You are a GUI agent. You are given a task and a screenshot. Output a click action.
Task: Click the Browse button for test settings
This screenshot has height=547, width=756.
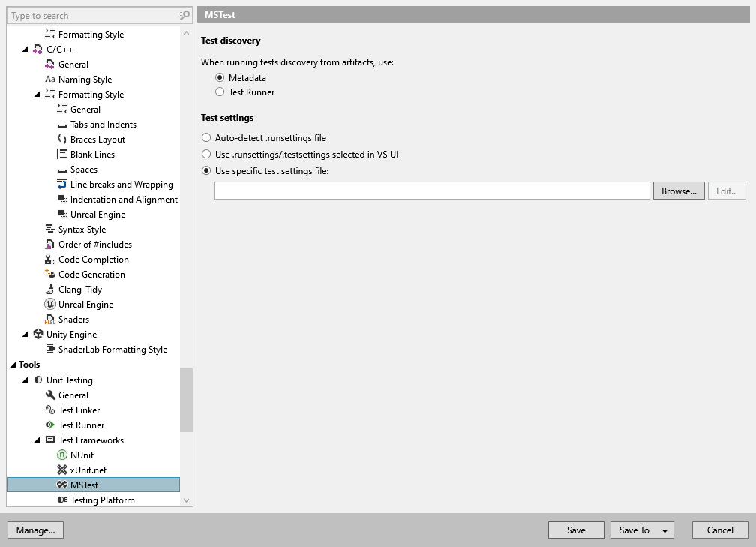(678, 190)
